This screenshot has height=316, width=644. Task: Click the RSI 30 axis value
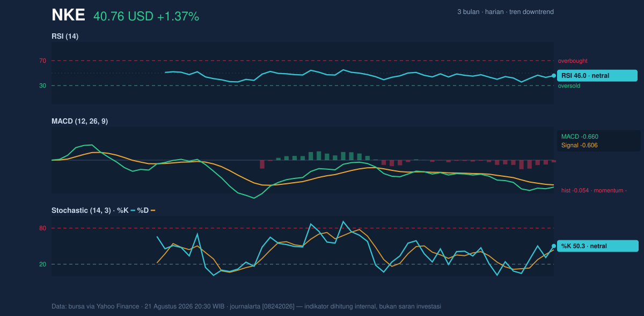pyautogui.click(x=42, y=85)
